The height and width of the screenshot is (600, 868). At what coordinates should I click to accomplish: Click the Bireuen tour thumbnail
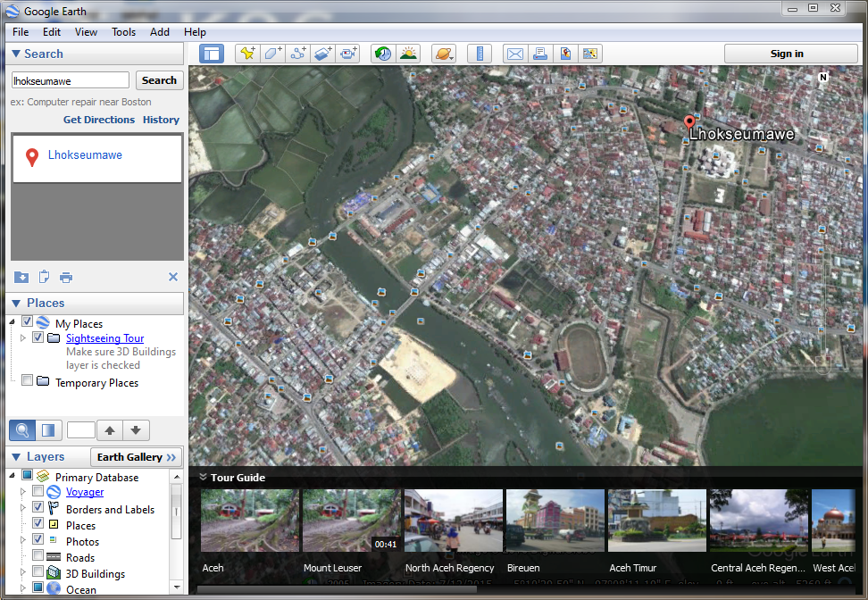pyautogui.click(x=555, y=521)
